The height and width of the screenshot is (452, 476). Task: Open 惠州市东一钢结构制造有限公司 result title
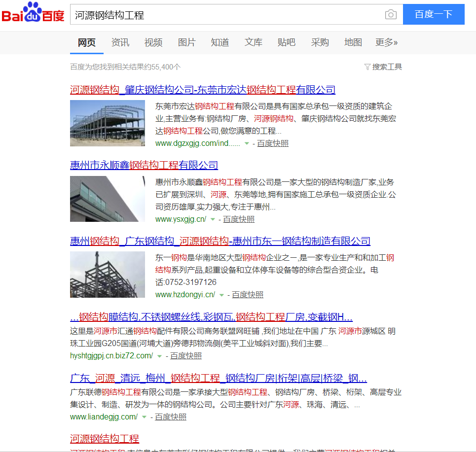tap(220, 241)
